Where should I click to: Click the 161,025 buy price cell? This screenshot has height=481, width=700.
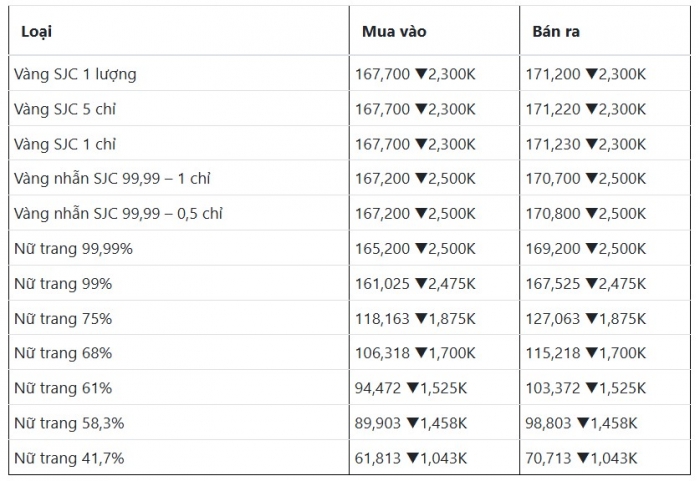click(x=383, y=284)
